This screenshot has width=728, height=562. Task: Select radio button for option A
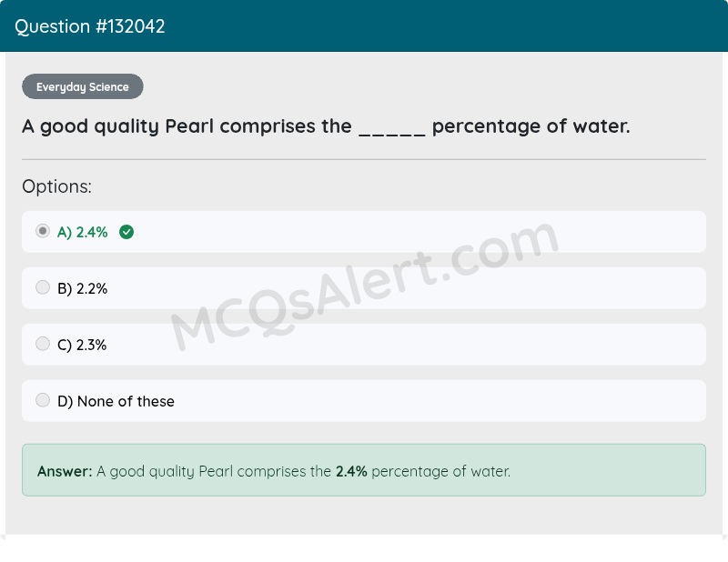click(43, 231)
